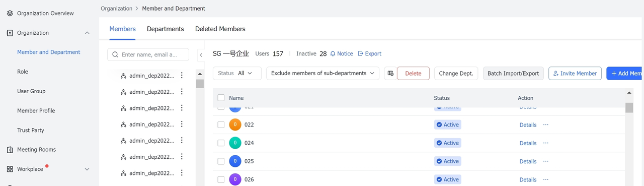644x186 pixels.
Task: Open Member and Department in sidebar
Action: pos(49,52)
